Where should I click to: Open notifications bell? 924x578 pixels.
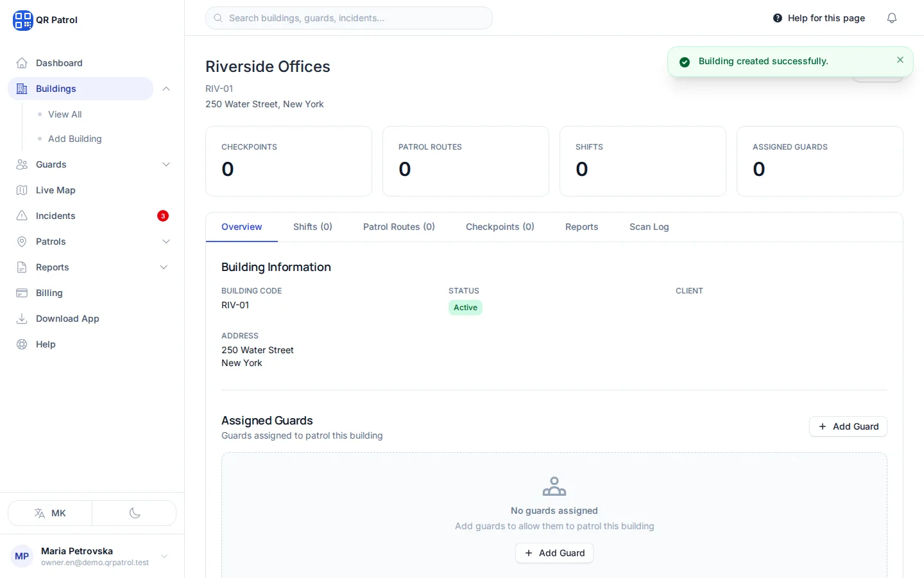[892, 18]
